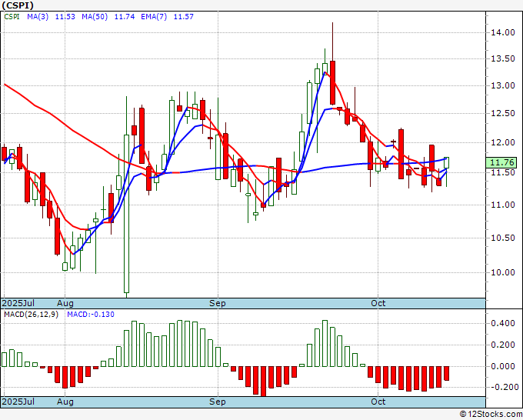Click the 12.50 price axis label

(x=503, y=113)
